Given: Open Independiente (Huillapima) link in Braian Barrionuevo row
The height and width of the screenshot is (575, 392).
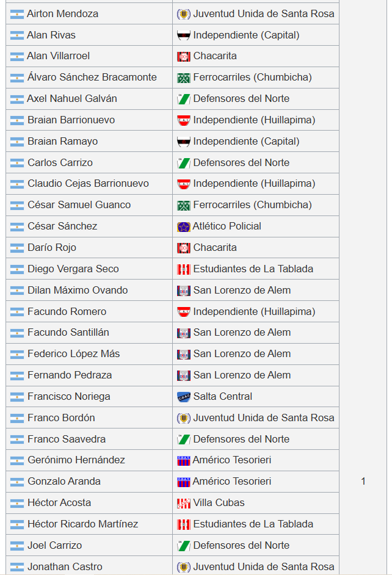Looking at the screenshot, I should click(254, 120).
